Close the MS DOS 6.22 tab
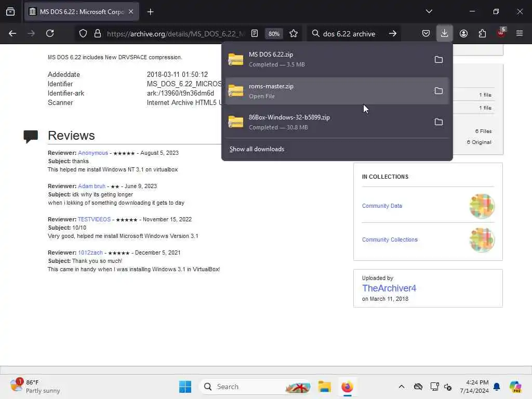The height and width of the screenshot is (399, 532). click(x=131, y=11)
